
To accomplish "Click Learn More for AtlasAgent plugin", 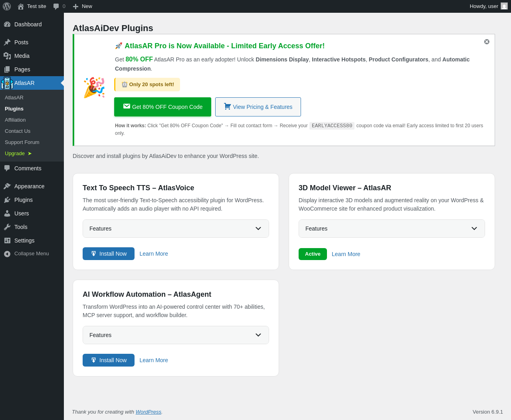I will tap(154, 360).
